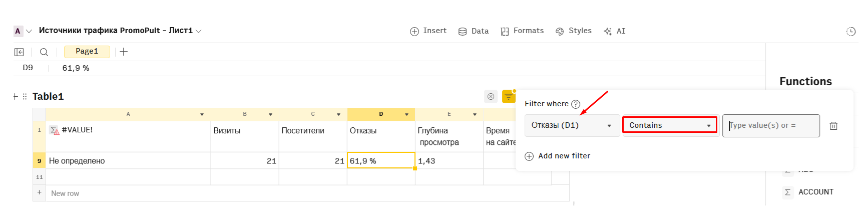868x208 pixels.
Task: Click the filter help question mark icon
Action: coord(576,104)
